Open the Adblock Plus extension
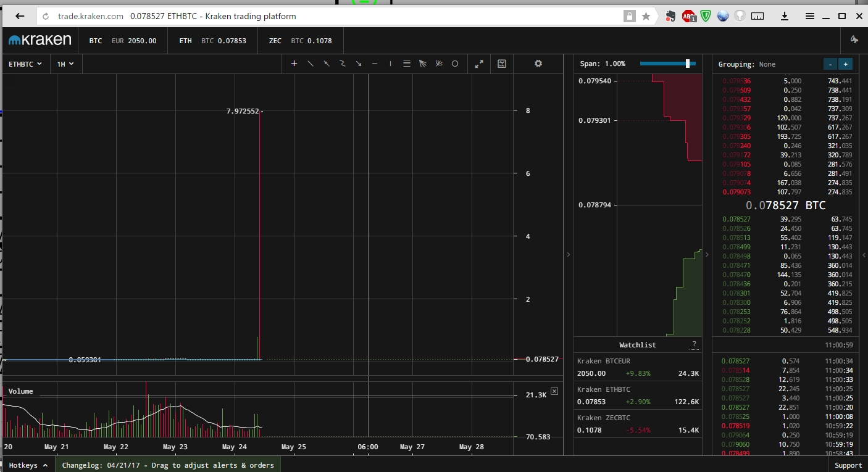Screen dimensions: 868x472 pyautogui.click(x=689, y=16)
